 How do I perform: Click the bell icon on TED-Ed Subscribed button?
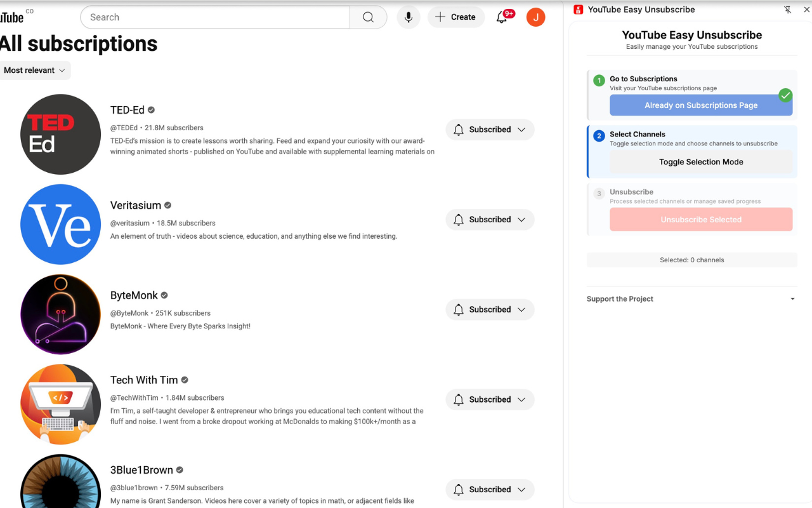(x=459, y=130)
